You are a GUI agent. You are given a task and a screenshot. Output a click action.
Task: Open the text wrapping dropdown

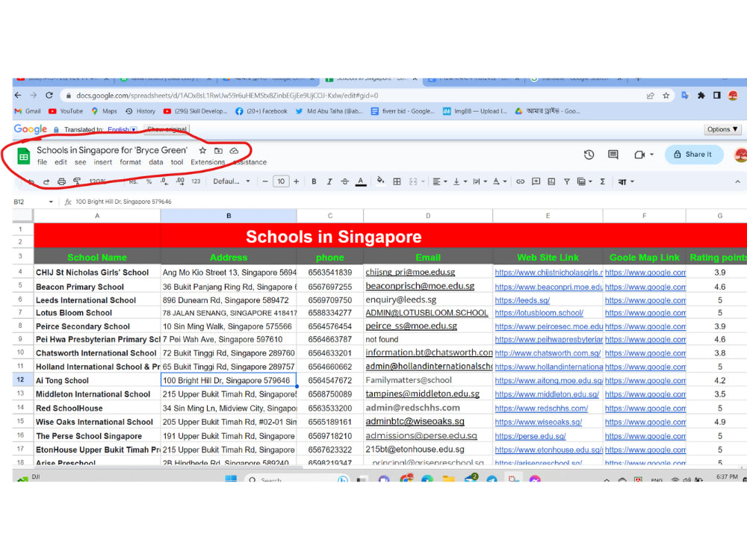[480, 181]
